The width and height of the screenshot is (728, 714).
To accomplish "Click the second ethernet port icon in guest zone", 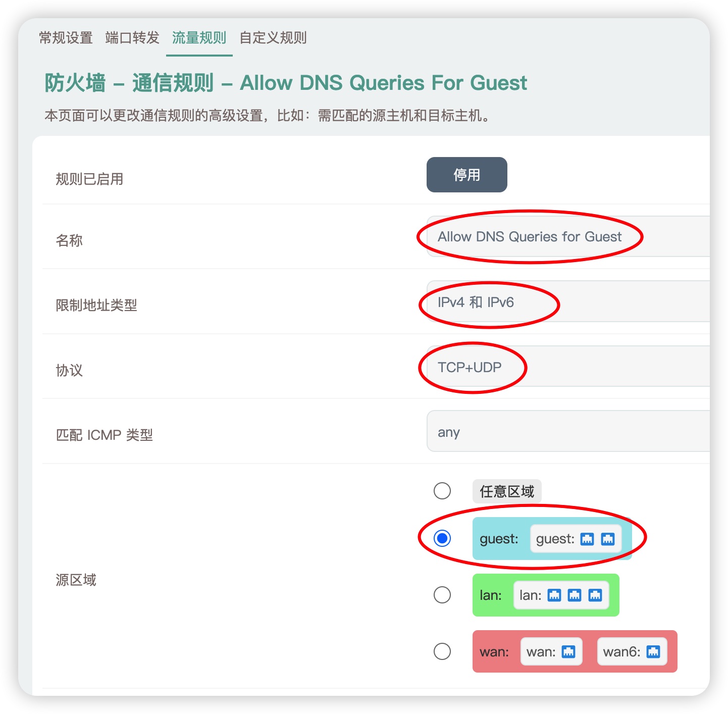I will pyautogui.click(x=607, y=539).
